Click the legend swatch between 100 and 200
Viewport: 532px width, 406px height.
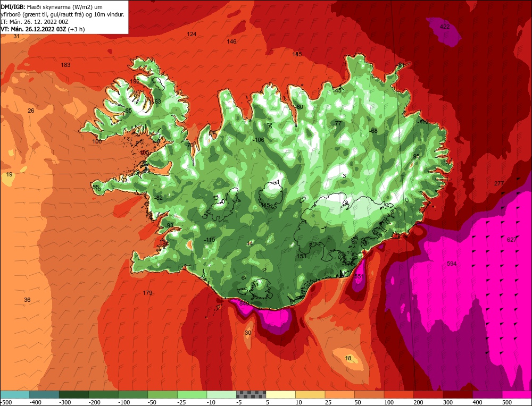[x=398, y=394]
